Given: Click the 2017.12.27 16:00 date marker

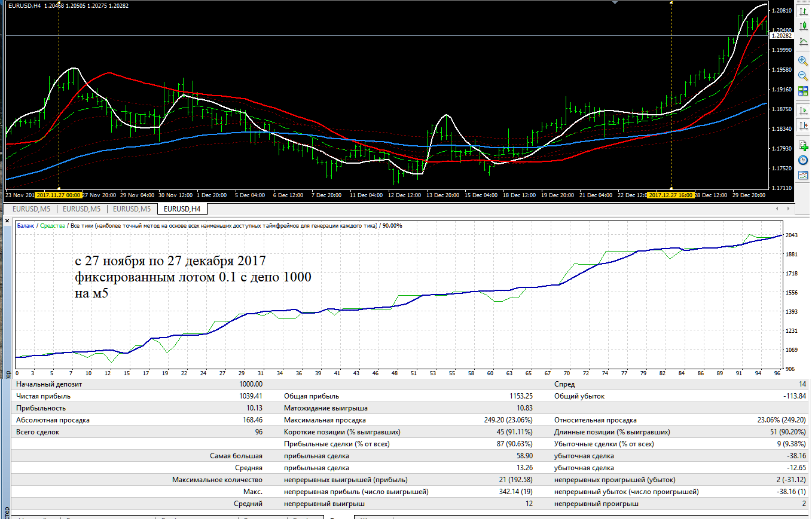Looking at the screenshot, I should pos(671,195).
